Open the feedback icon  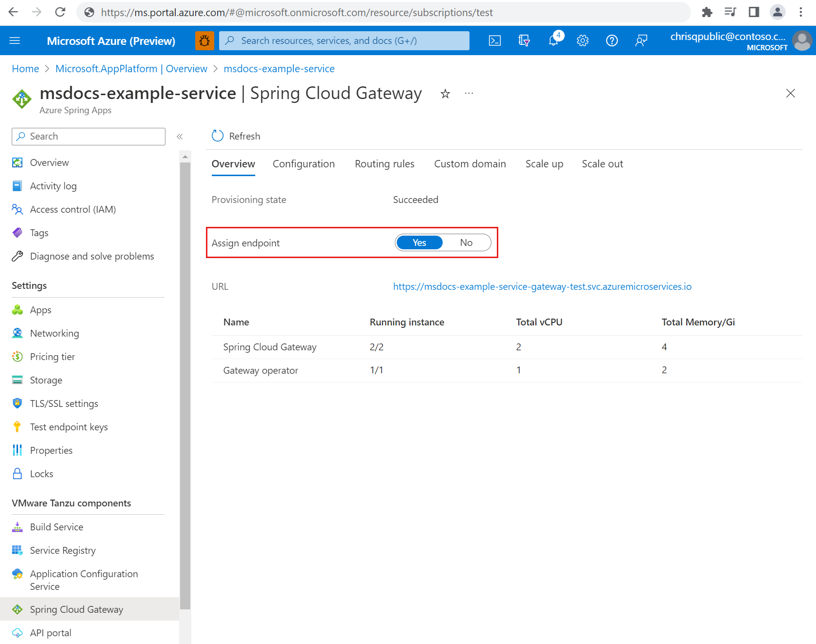click(641, 40)
